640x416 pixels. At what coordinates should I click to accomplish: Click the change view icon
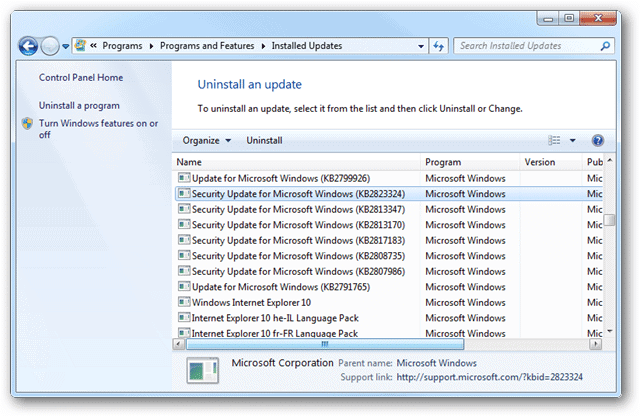[554, 140]
